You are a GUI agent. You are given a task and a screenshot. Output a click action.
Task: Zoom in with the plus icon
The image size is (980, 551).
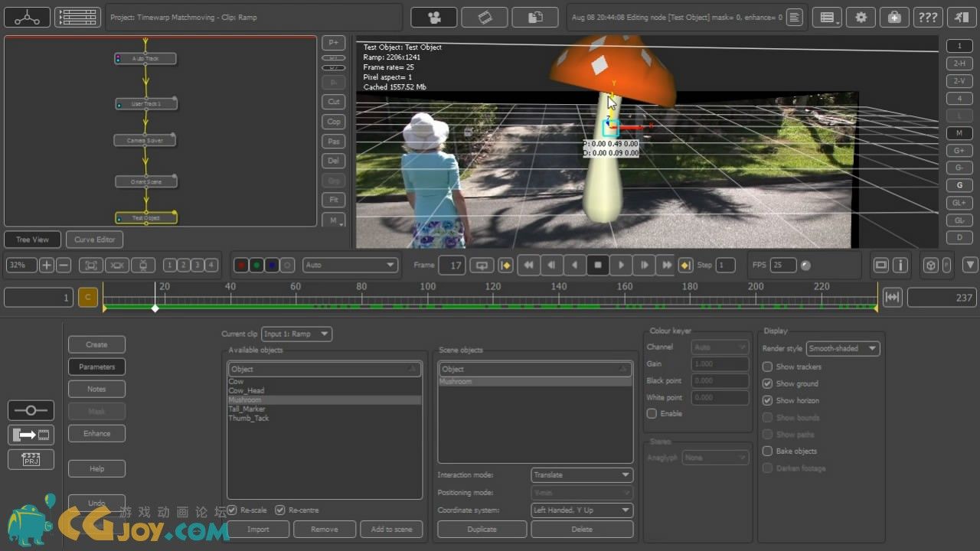[x=47, y=266]
